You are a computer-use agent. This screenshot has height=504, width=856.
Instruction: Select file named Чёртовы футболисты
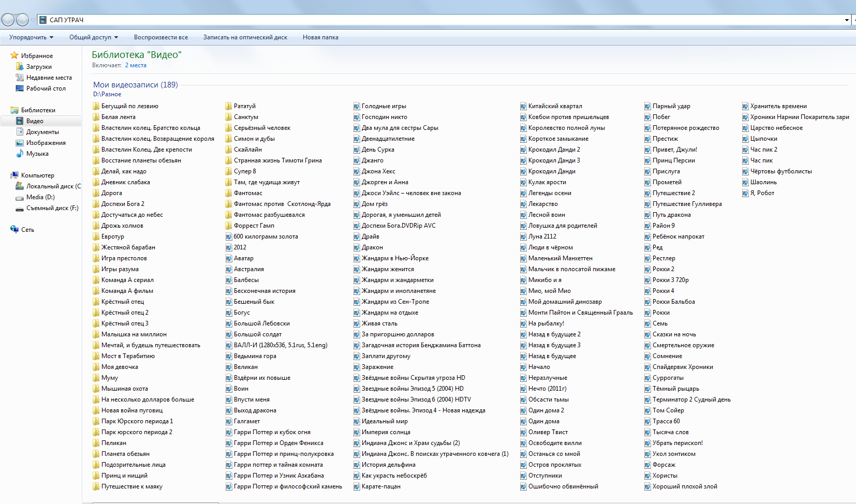(781, 171)
